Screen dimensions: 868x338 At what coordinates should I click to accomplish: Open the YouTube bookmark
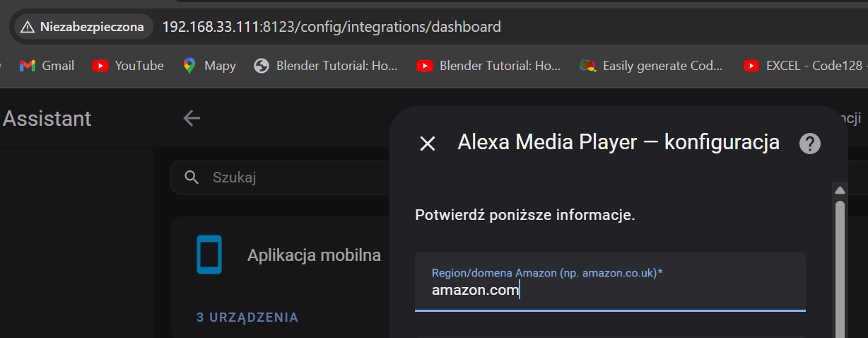click(x=128, y=66)
